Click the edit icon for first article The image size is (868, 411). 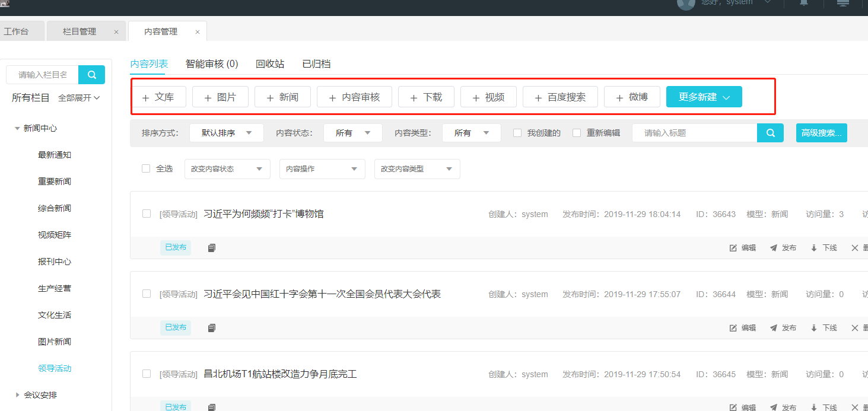(733, 248)
